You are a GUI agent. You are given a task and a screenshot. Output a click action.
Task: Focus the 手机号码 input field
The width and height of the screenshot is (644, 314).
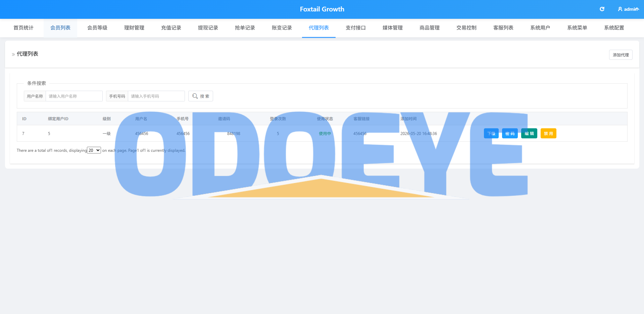[156, 96]
